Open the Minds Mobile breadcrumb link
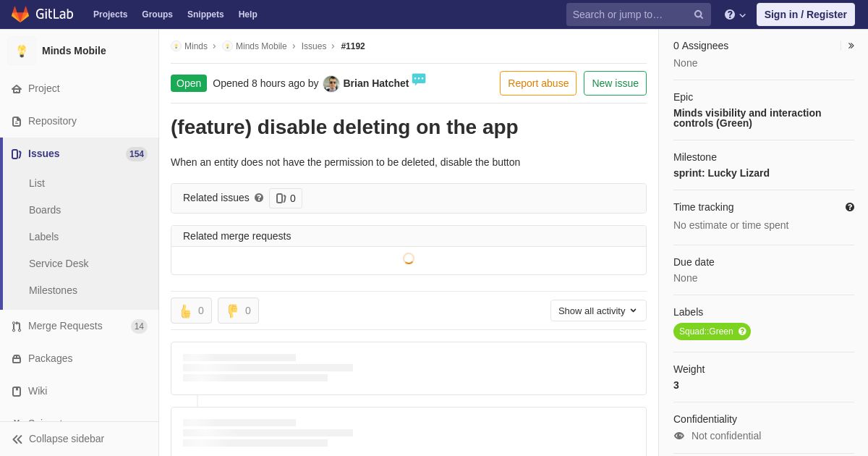868x456 pixels. 261,46
